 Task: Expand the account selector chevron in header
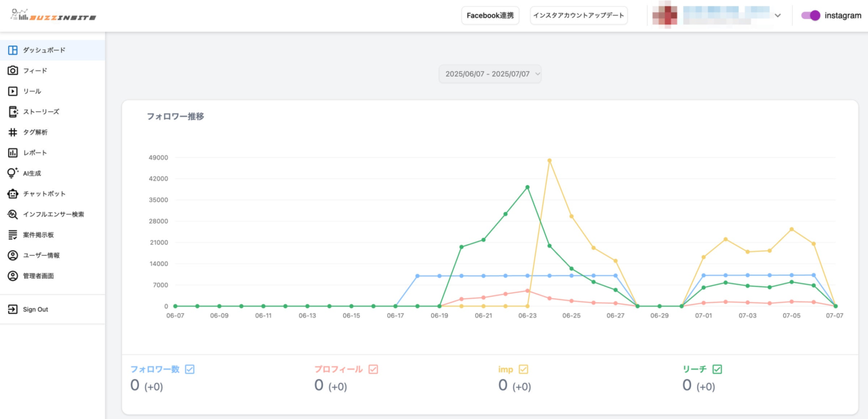777,16
